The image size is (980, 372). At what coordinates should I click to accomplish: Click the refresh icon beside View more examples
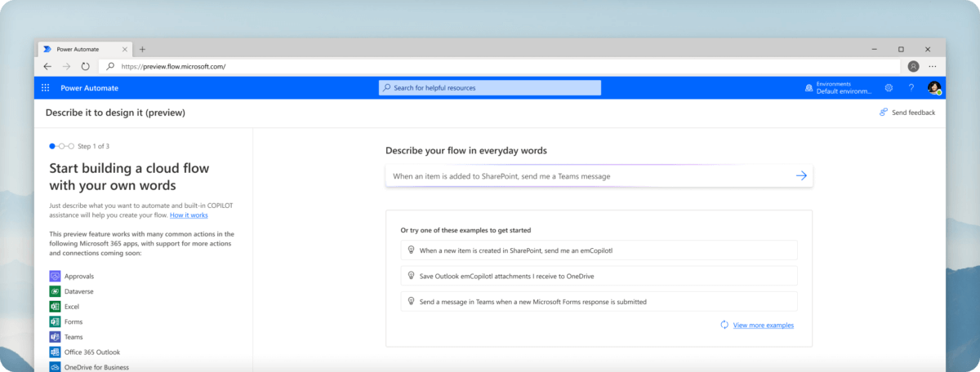724,325
